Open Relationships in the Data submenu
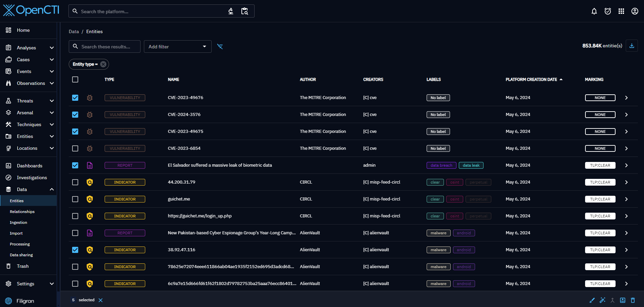The width and height of the screenshot is (644, 307). coord(22,212)
